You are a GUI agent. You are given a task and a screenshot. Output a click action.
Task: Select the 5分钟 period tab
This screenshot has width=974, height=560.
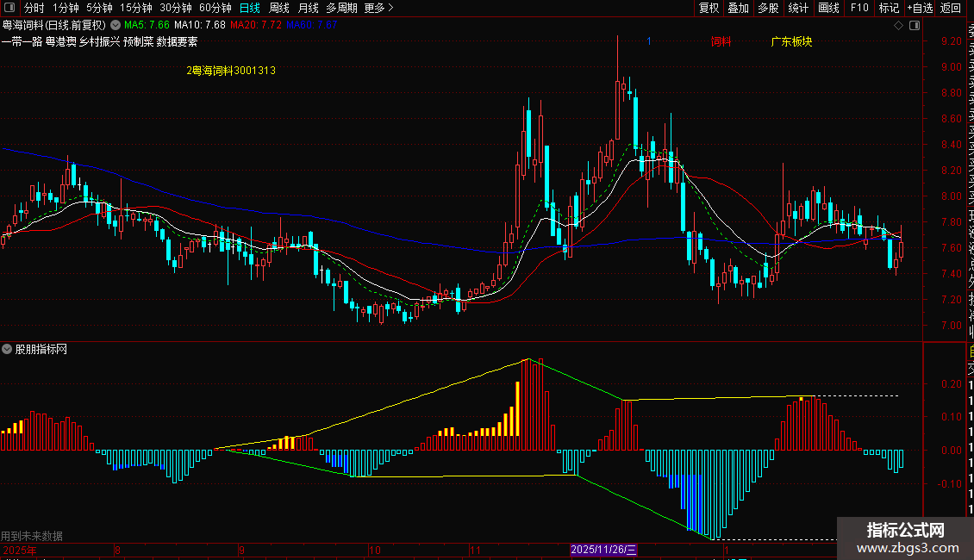point(99,8)
